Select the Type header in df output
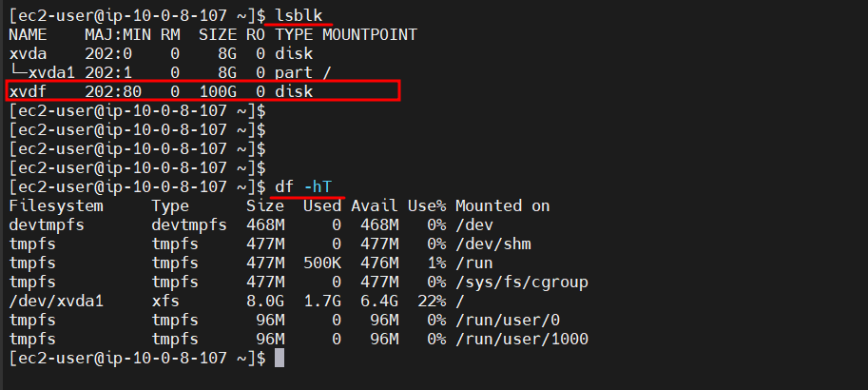 pos(170,206)
